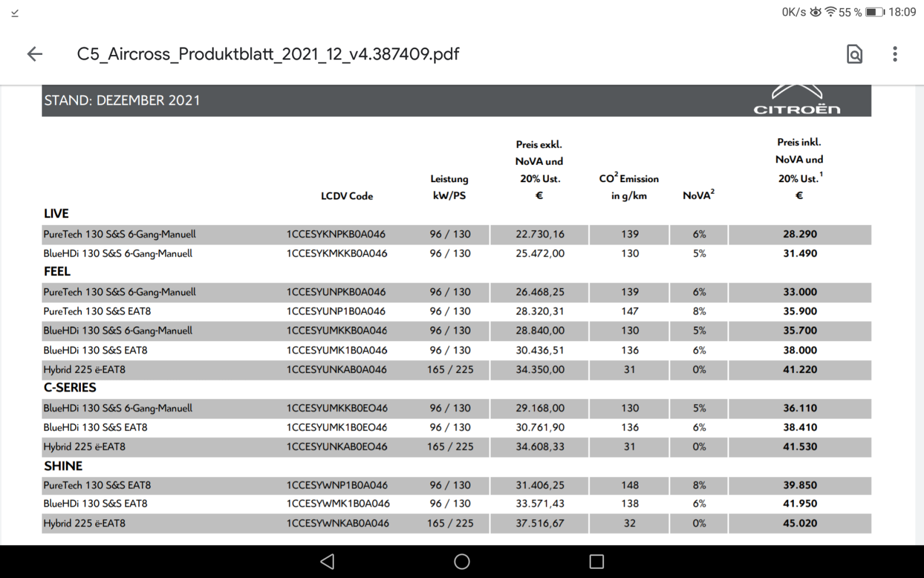This screenshot has height=578, width=924.
Task: Click price 30.761,90
Action: 540,427
